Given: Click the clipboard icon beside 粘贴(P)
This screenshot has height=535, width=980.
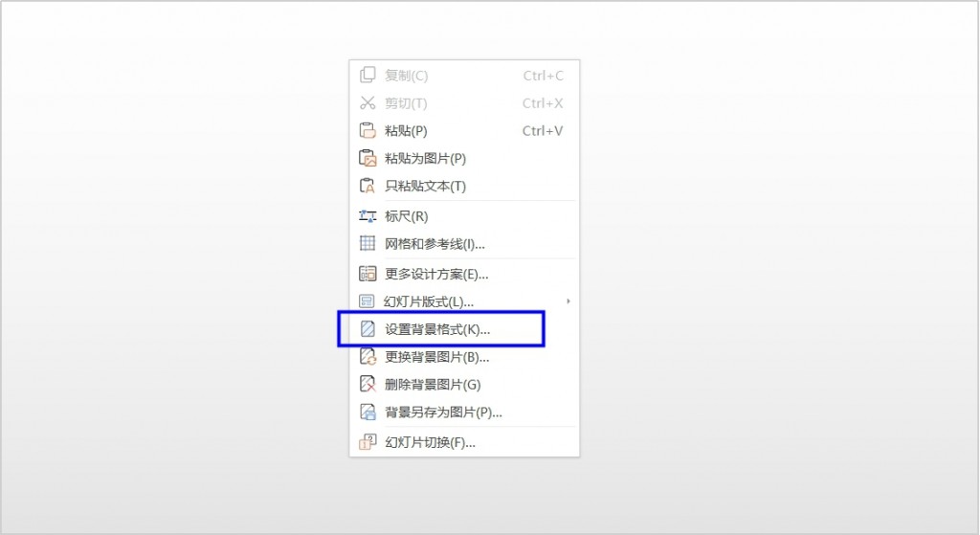Looking at the screenshot, I should [367, 130].
